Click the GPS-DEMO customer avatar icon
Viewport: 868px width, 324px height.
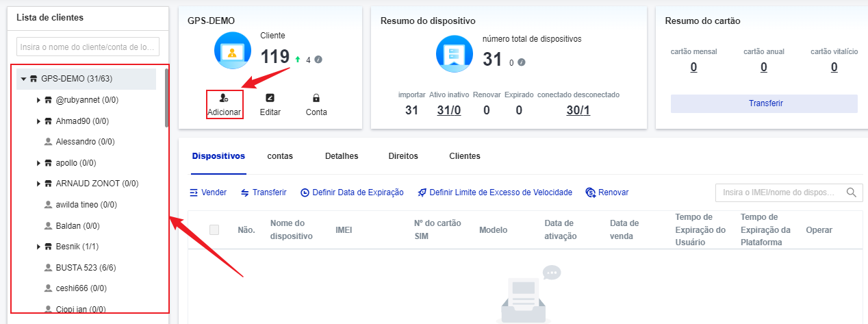pyautogui.click(x=233, y=51)
